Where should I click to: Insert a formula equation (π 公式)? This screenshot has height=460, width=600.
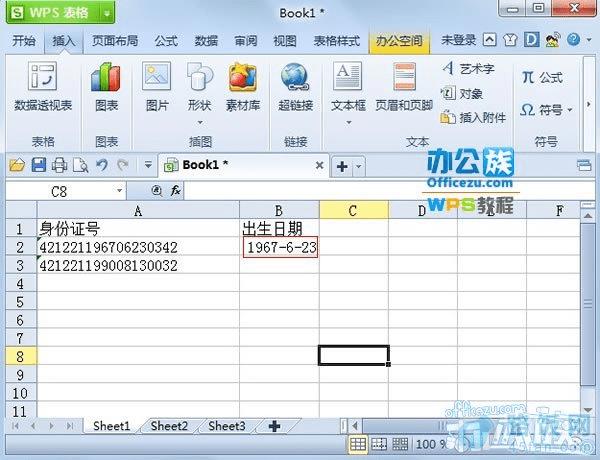click(542, 78)
